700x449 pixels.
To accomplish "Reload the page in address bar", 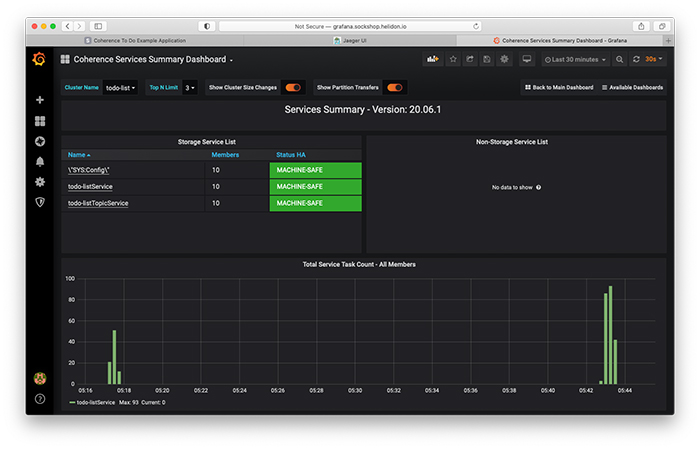I will (476, 26).
